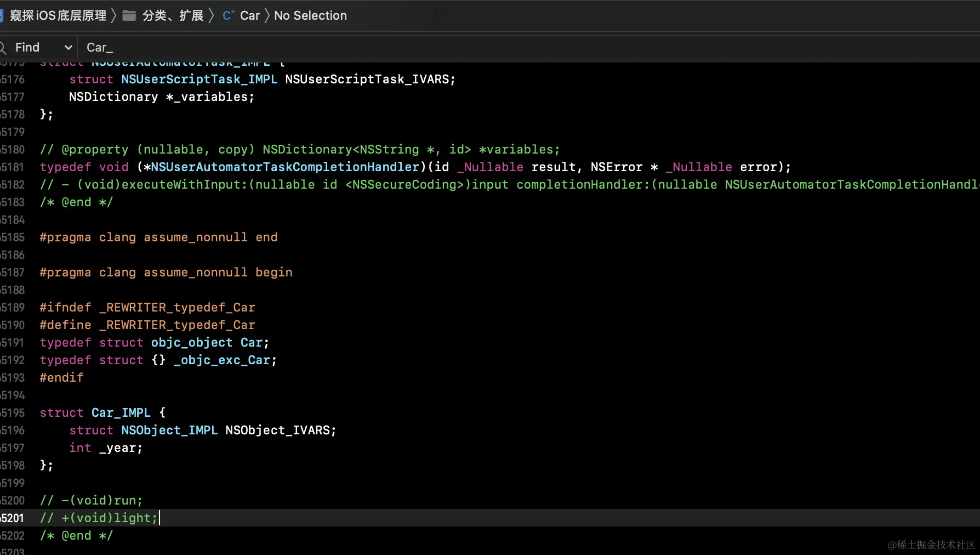This screenshot has width=980, height=555.
Task: Click NSUserScriptTask_IVARS member name
Action: (x=367, y=79)
